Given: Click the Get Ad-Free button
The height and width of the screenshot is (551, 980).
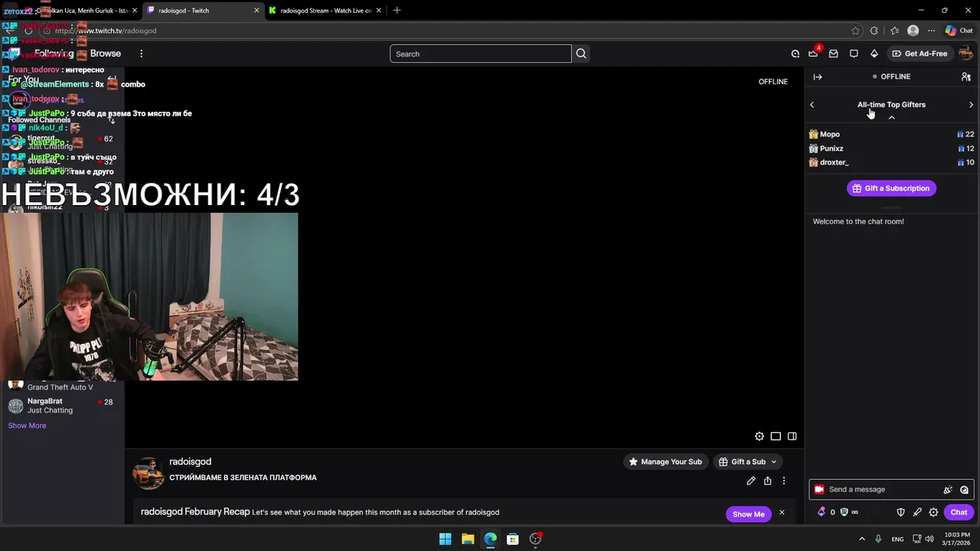Looking at the screenshot, I should [x=920, y=54].
